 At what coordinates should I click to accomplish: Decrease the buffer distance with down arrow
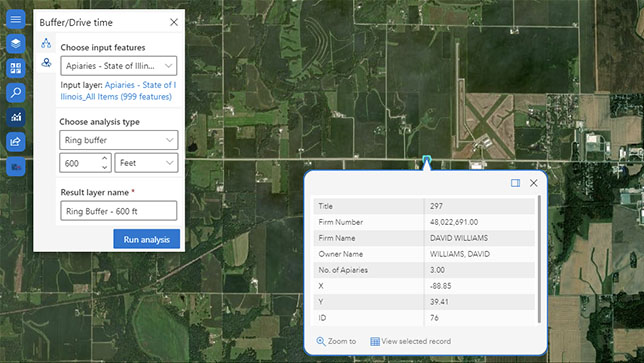click(x=105, y=168)
